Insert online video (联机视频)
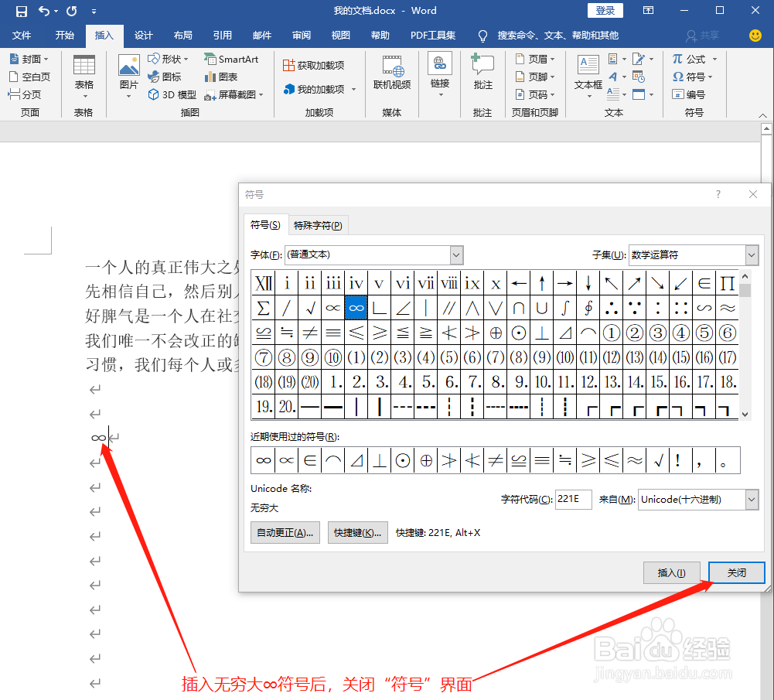The image size is (774, 700). tap(392, 73)
